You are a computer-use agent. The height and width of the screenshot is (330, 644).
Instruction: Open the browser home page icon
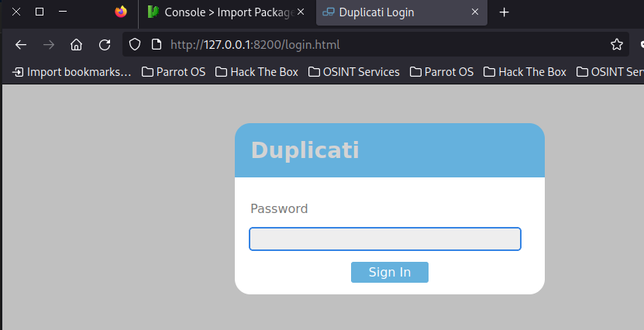76,45
